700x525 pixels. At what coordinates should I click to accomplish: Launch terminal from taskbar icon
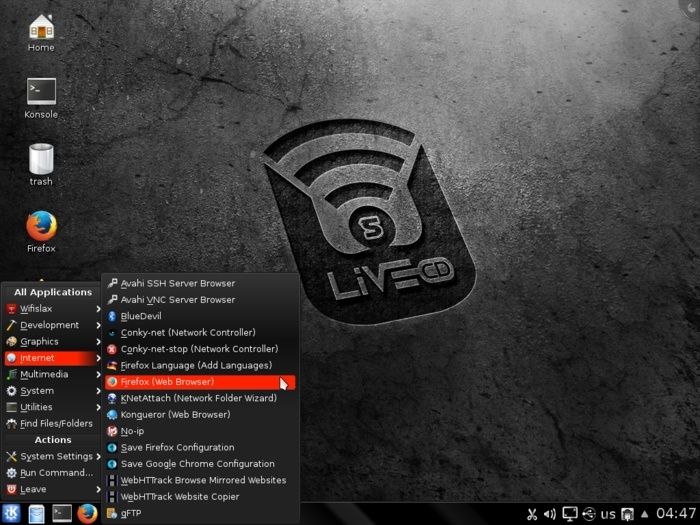click(x=62, y=513)
